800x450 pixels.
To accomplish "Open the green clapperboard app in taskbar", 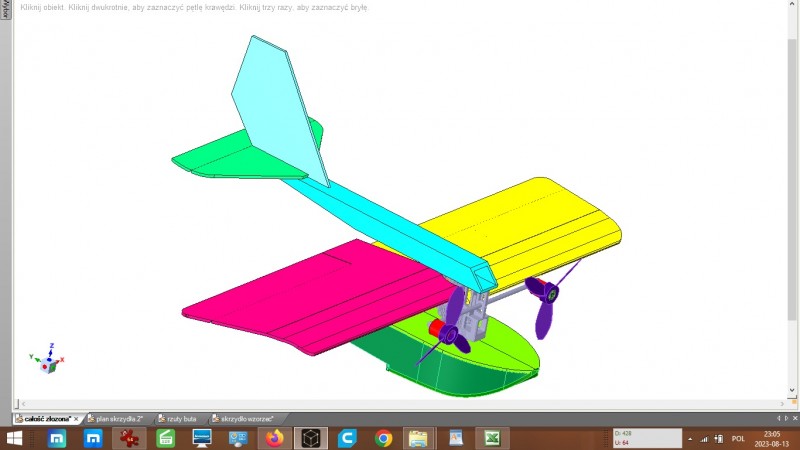I will 165,438.
